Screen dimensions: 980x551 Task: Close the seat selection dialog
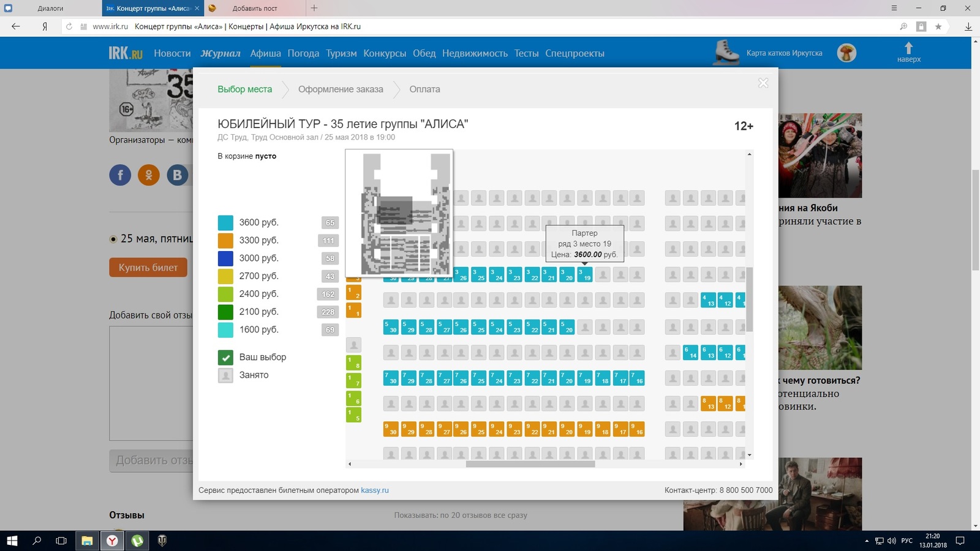pyautogui.click(x=763, y=83)
